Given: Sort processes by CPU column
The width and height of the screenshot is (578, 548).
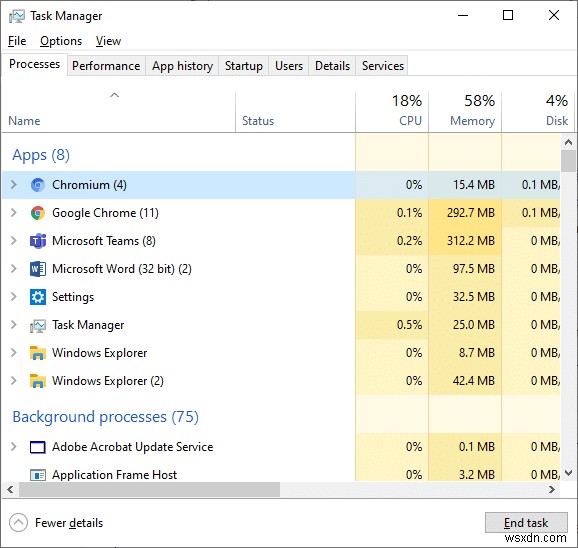Looking at the screenshot, I should [392, 111].
